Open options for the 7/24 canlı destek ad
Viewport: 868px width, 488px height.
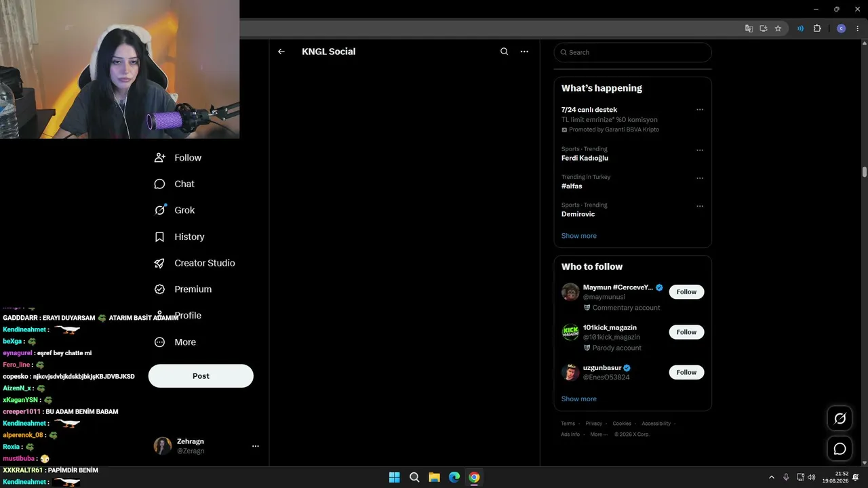(x=700, y=110)
